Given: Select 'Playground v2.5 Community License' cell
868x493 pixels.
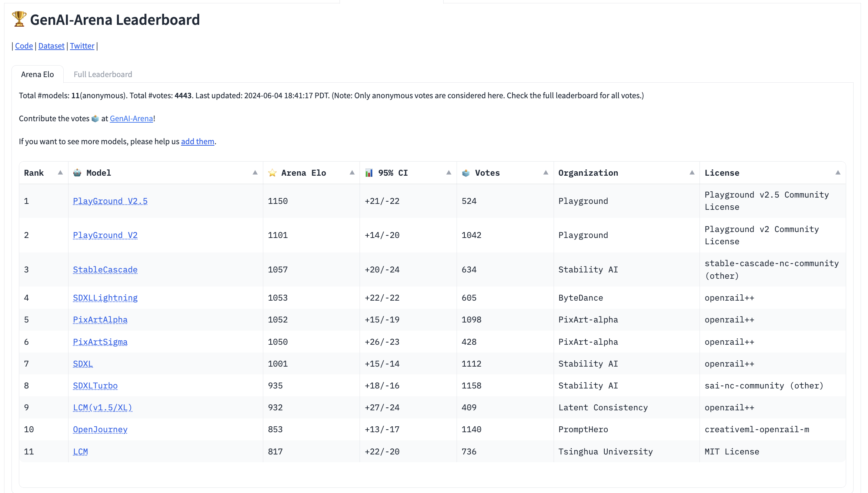Looking at the screenshot, I should [773, 201].
